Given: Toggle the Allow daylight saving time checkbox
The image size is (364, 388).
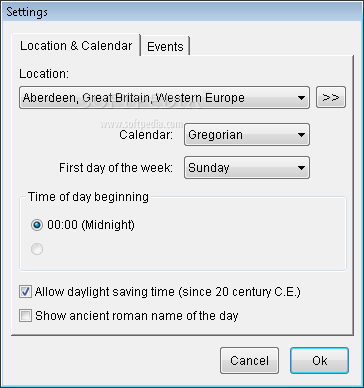Looking at the screenshot, I should (x=25, y=292).
